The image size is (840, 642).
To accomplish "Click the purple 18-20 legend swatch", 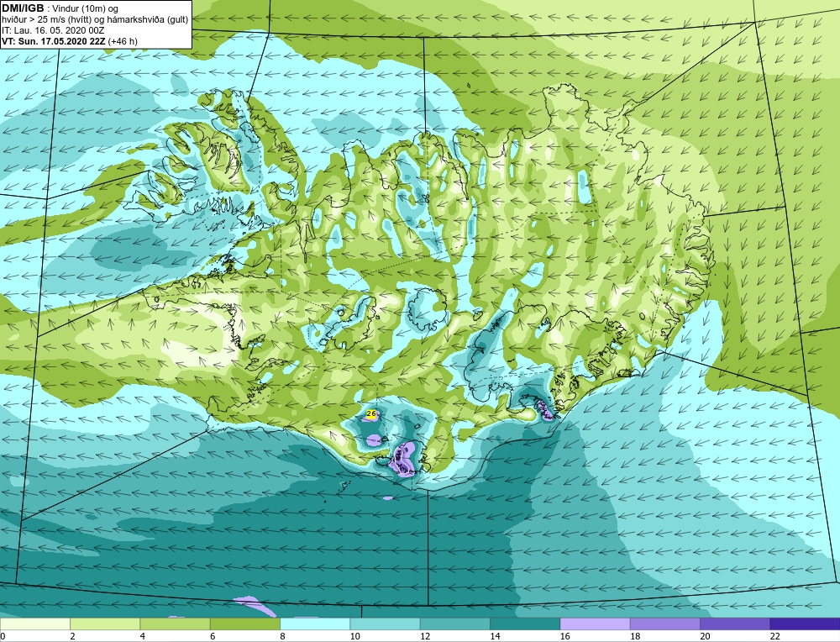I will coord(664,624).
